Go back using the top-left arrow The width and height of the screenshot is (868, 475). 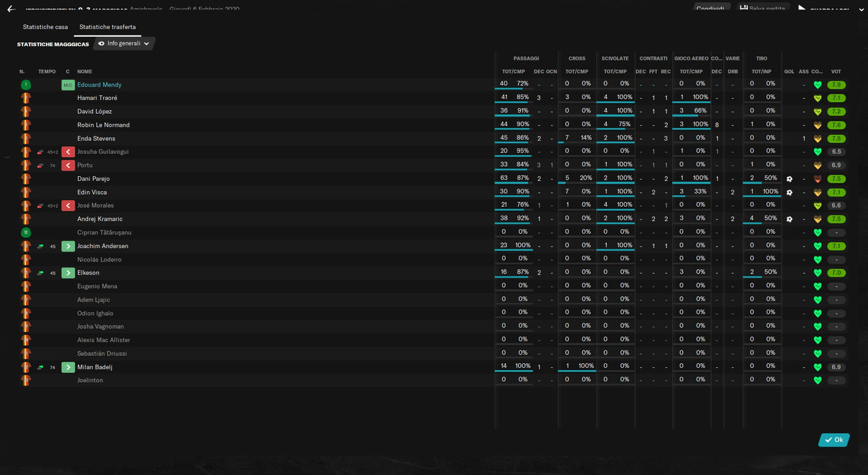(11, 9)
